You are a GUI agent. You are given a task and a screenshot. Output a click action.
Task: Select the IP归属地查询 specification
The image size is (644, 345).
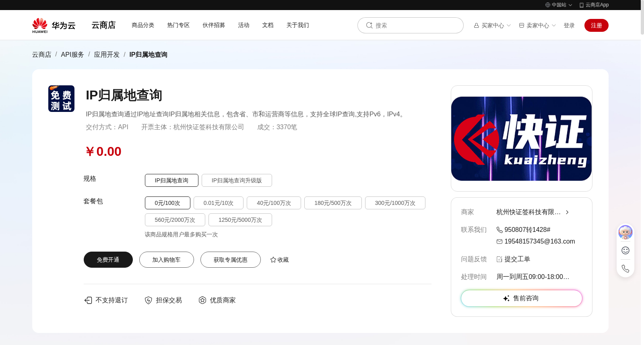pos(171,180)
